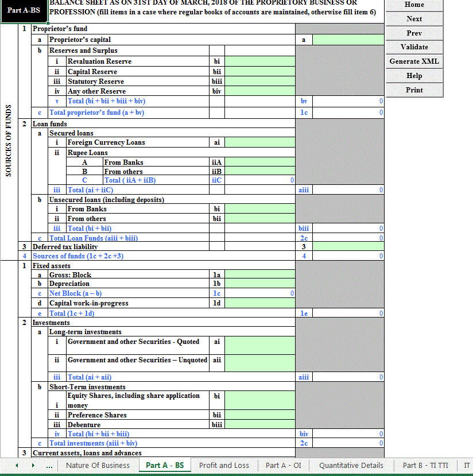This screenshot has height=476, width=473.
Task: Select the Revaluation Reserve input field
Action: [259, 61]
